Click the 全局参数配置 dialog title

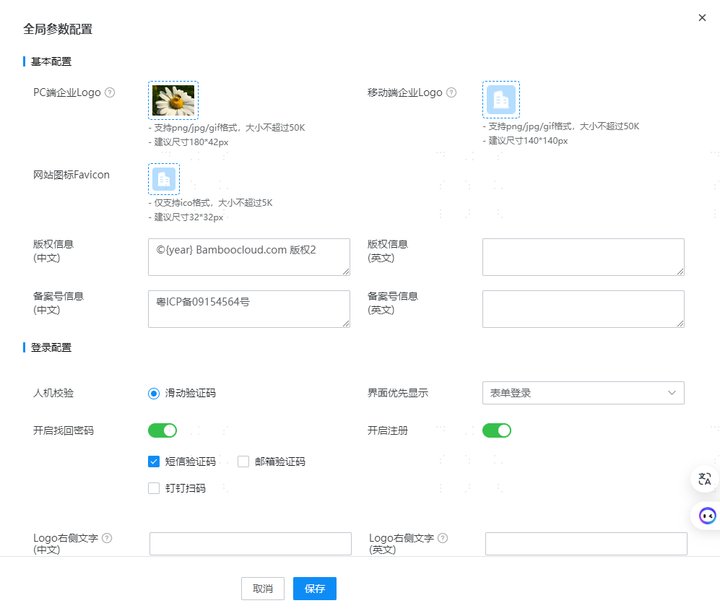coord(58,29)
